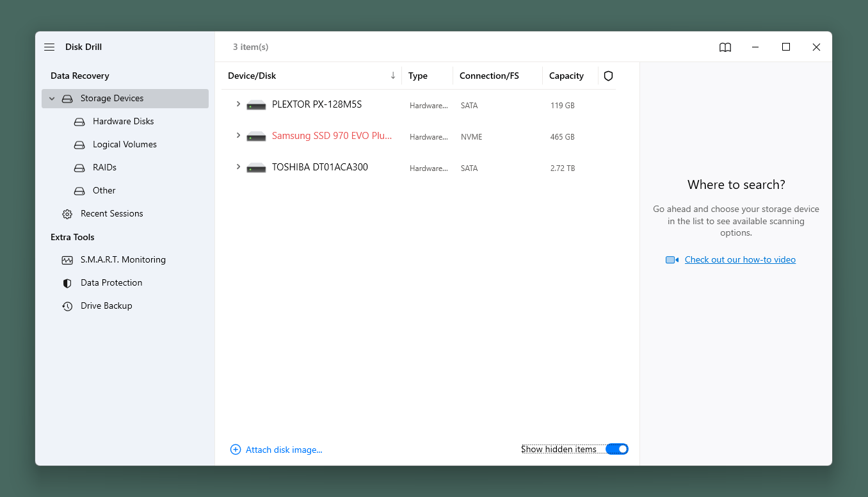This screenshot has width=868, height=497.
Task: Expand the PLEXTOR PX-128M5S row
Action: click(238, 104)
